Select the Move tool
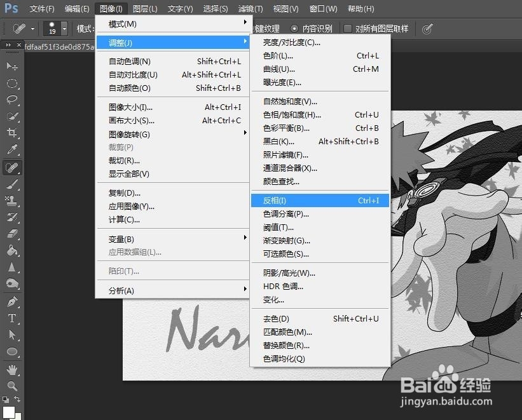The width and height of the screenshot is (522, 420). tap(12, 66)
